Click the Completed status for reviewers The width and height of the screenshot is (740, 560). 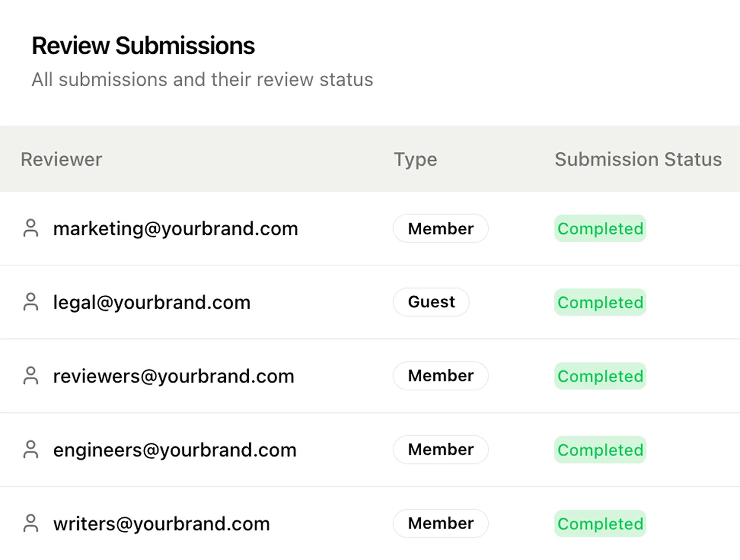pyautogui.click(x=600, y=376)
